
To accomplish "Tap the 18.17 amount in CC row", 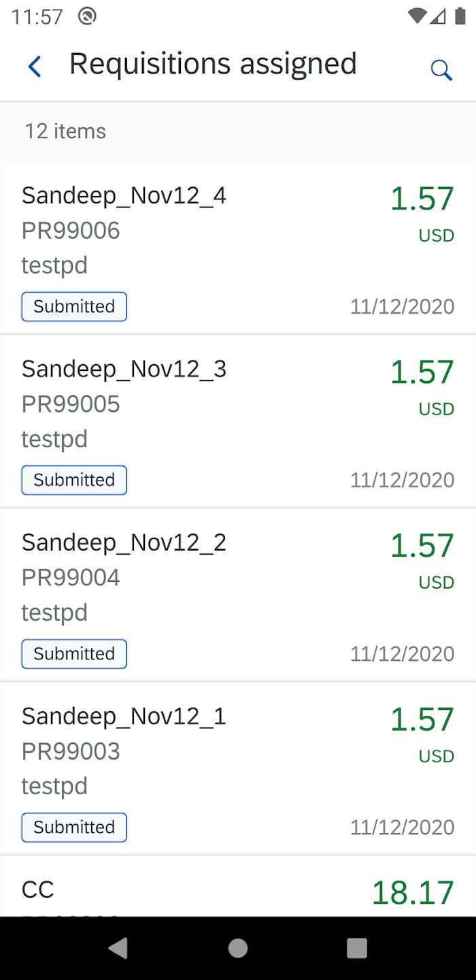I will tap(413, 893).
